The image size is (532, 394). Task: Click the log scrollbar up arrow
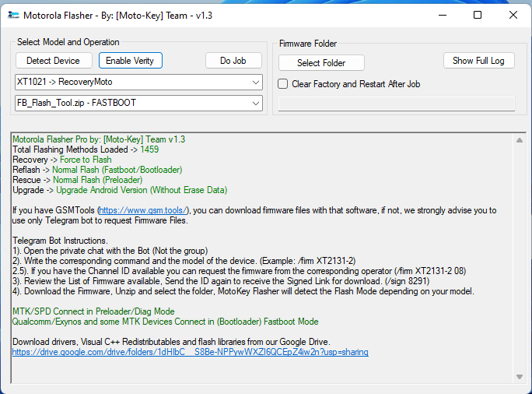tap(520, 140)
